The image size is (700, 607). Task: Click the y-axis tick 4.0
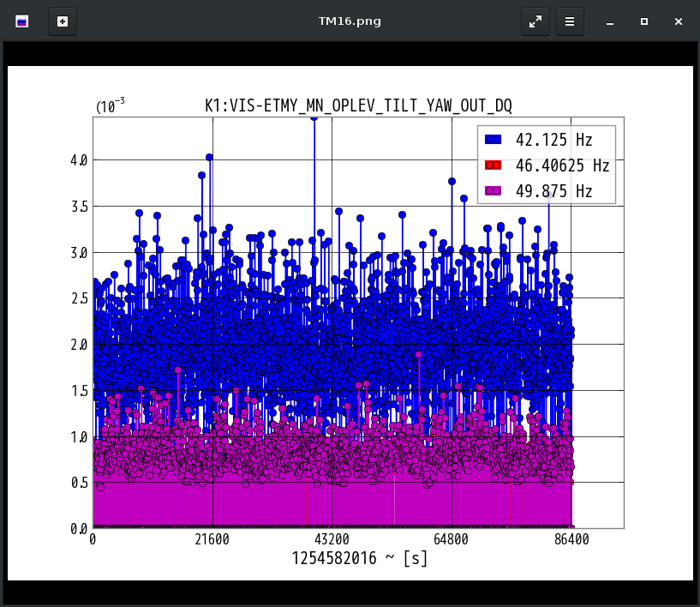click(79, 160)
